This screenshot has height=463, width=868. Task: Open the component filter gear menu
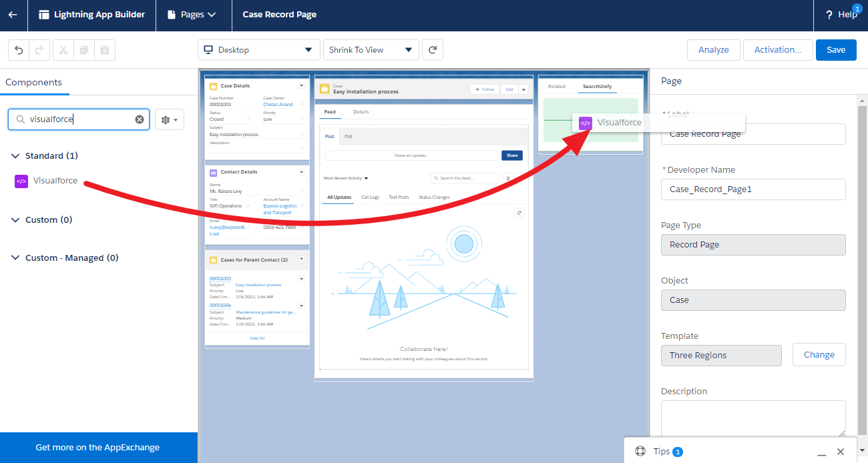(x=170, y=120)
